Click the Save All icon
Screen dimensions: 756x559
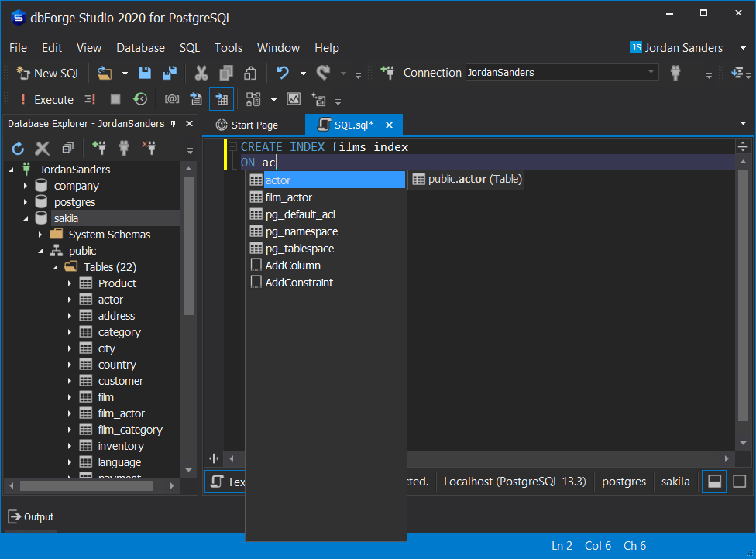170,74
